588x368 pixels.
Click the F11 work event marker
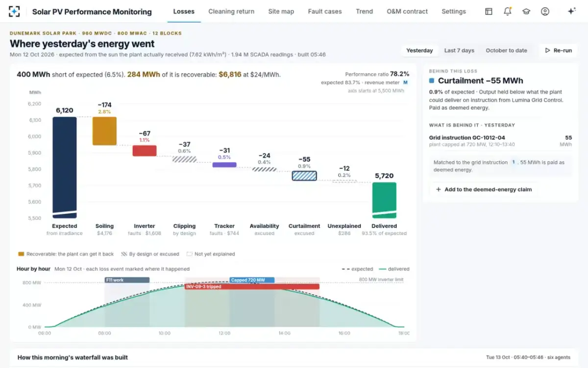tap(127, 280)
